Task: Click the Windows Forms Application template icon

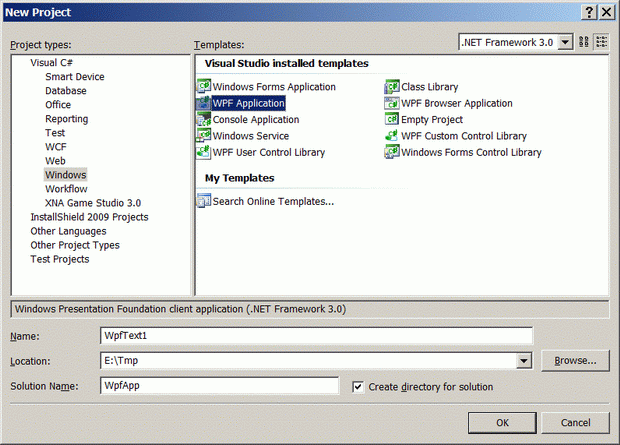Action: point(204,86)
